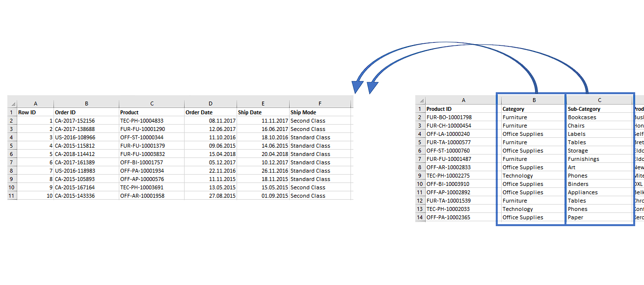The width and height of the screenshot is (644, 285).
Task: Click the Technology cell in row 9
Action: tap(530, 175)
